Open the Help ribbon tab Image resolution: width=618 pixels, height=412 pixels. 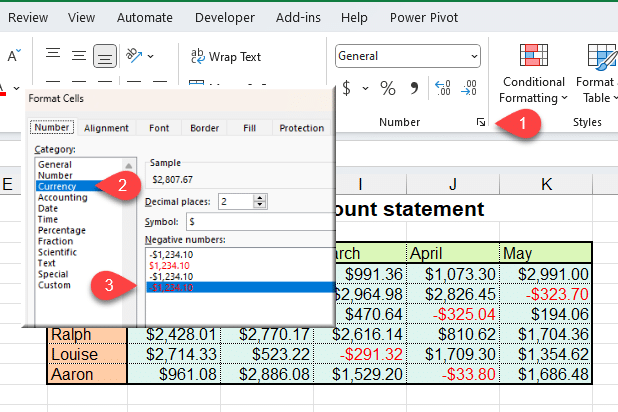[354, 17]
